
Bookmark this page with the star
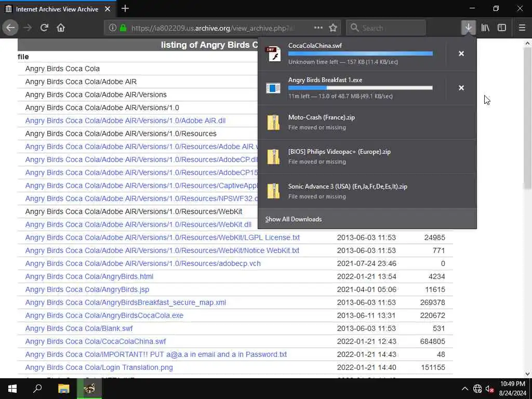(x=333, y=28)
